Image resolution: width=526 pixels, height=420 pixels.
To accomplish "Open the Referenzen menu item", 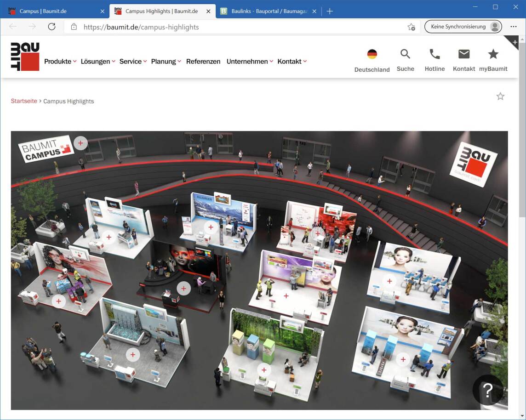I will point(203,61).
